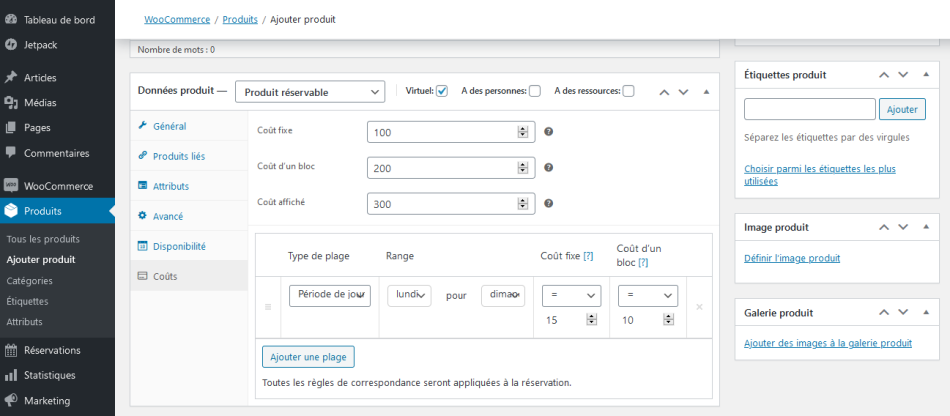Click the 'Ajouter une plage' button
Image resolution: width=950 pixels, height=416 pixels.
pyautogui.click(x=308, y=357)
